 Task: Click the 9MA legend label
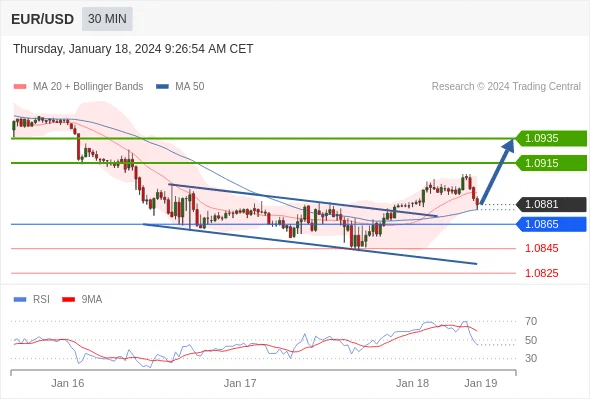(92, 300)
